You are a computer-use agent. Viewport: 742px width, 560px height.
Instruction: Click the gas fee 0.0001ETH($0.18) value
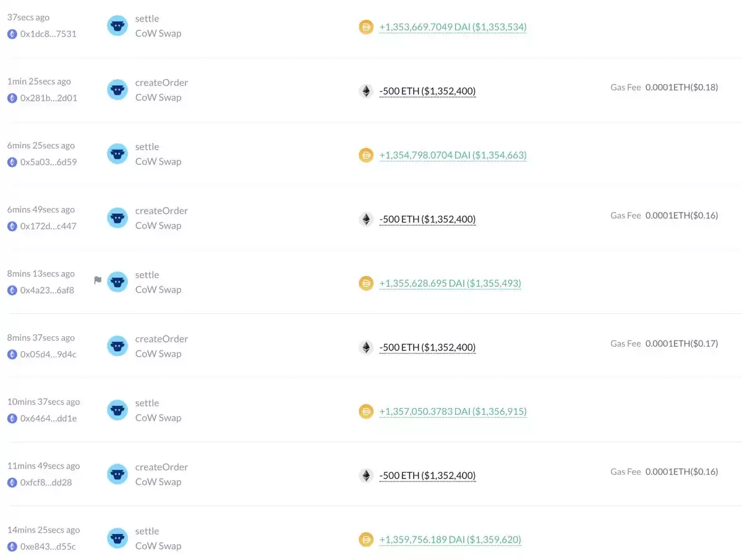point(682,87)
